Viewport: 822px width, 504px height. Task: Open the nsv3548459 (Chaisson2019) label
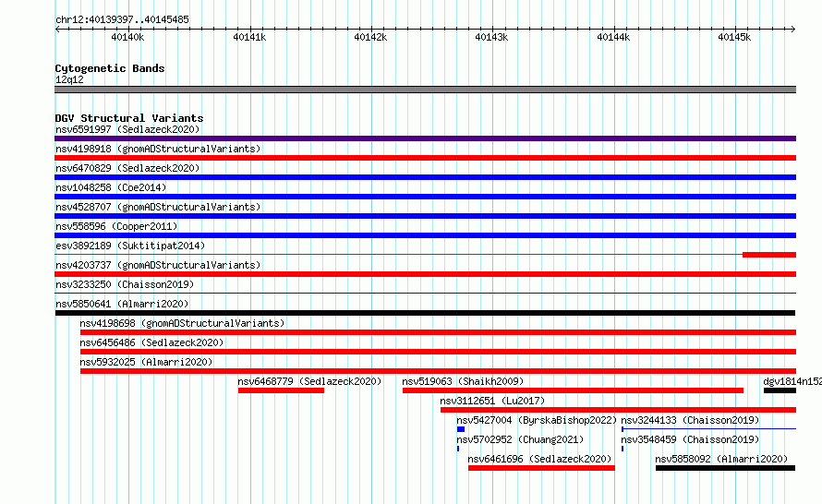point(690,439)
